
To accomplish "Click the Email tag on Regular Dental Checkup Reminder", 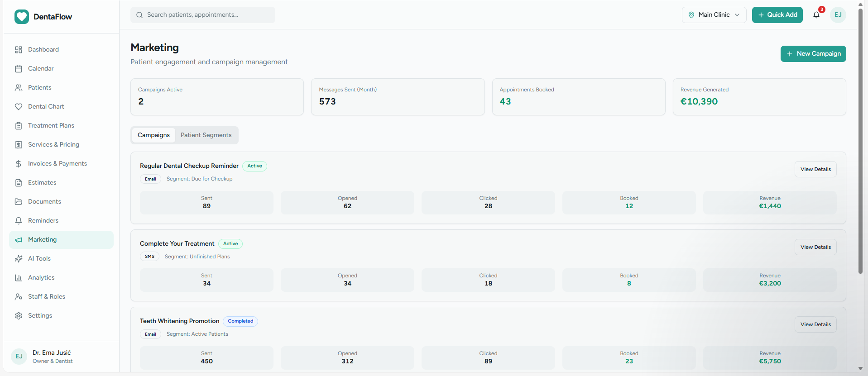I will (150, 179).
